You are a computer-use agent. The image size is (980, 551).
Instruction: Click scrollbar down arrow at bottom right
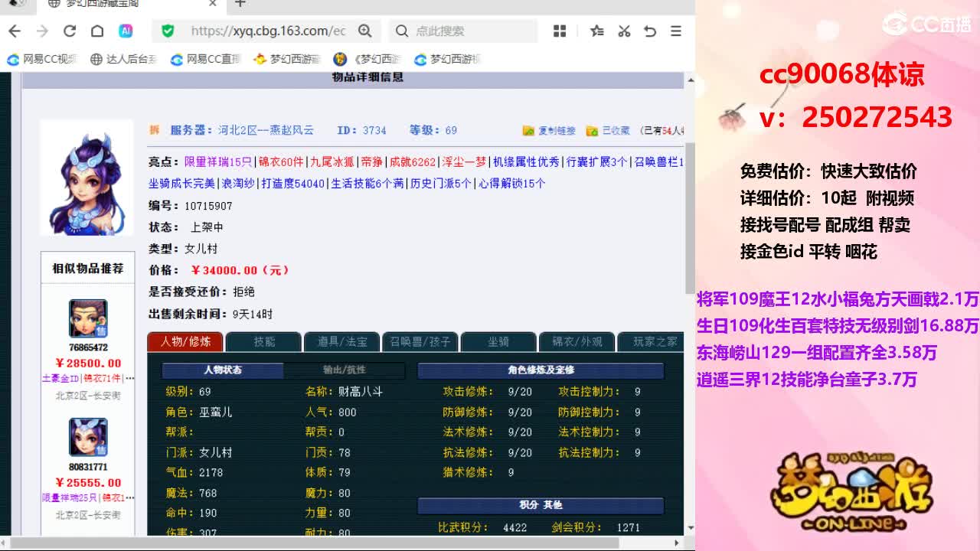pyautogui.click(x=689, y=527)
